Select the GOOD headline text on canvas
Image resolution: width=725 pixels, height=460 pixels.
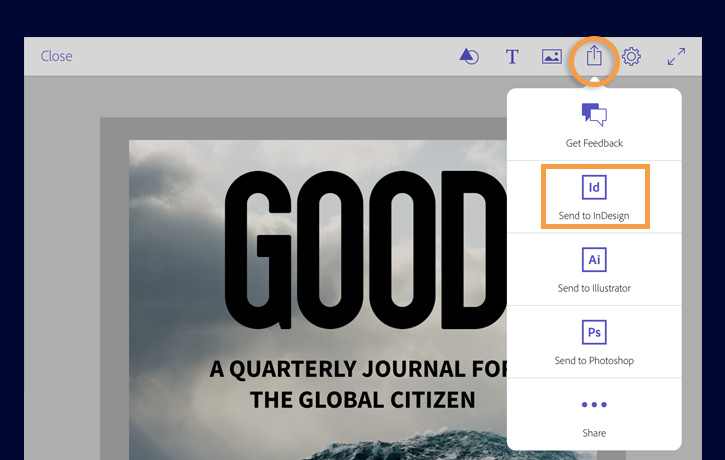[365, 250]
